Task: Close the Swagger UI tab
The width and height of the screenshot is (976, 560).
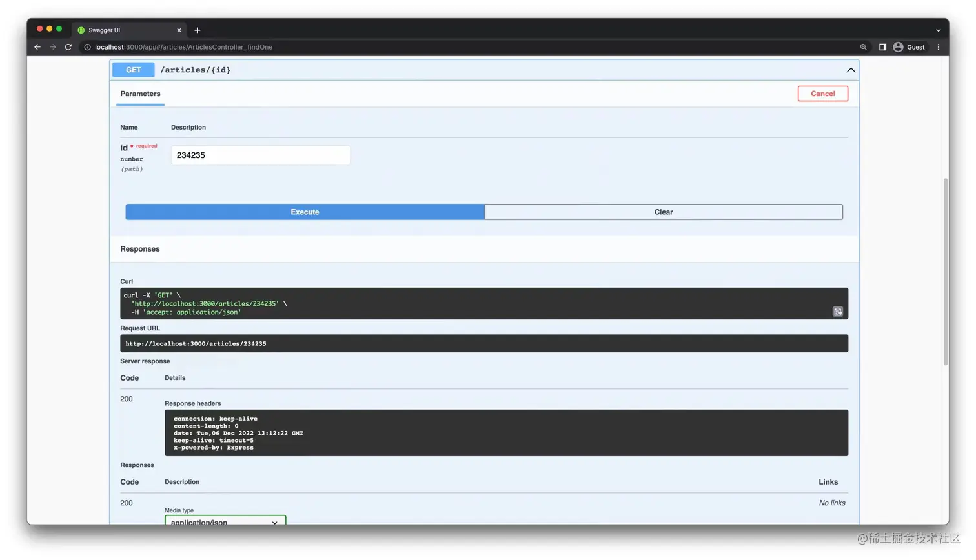Action: click(x=179, y=30)
